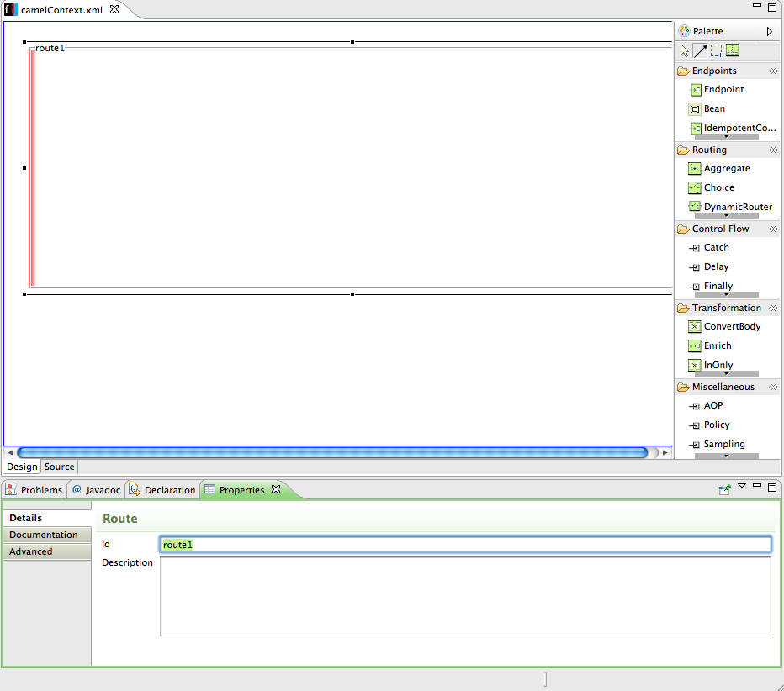Select the ConvertBody transformation item
This screenshot has height=691, width=784.
coord(731,326)
